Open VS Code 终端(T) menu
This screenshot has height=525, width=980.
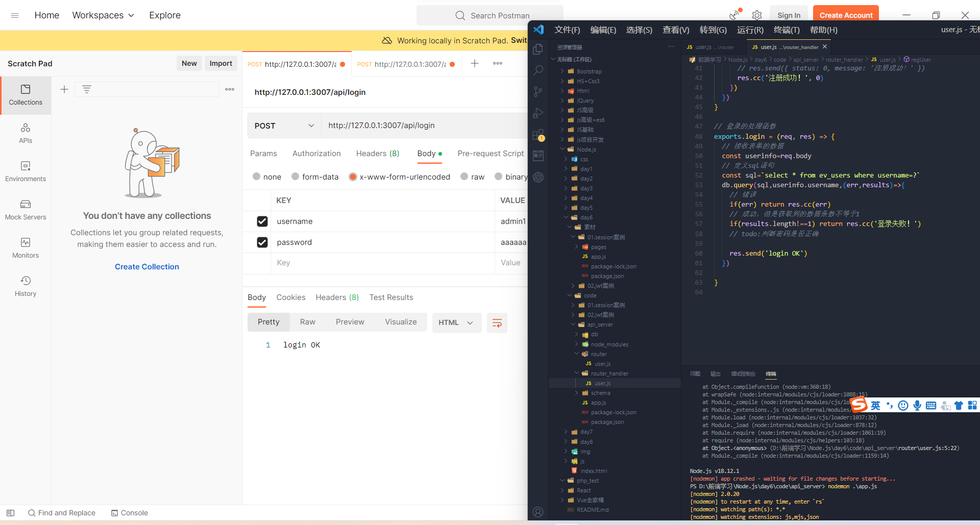[x=787, y=30]
